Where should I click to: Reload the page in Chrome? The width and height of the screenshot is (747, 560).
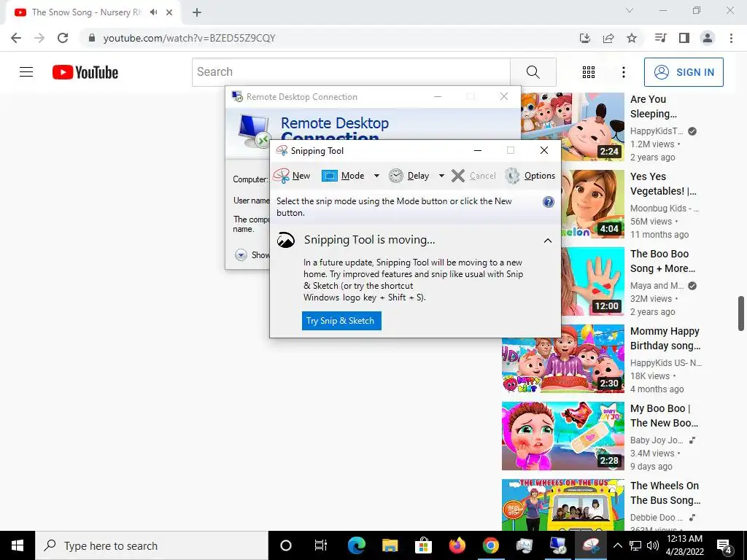[63, 38]
